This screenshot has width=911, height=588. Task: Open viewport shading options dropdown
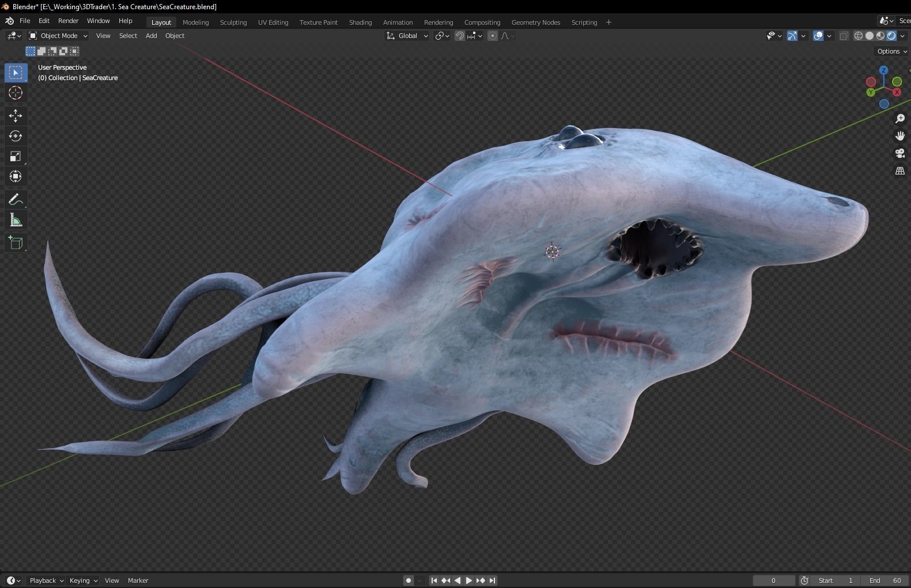902,36
